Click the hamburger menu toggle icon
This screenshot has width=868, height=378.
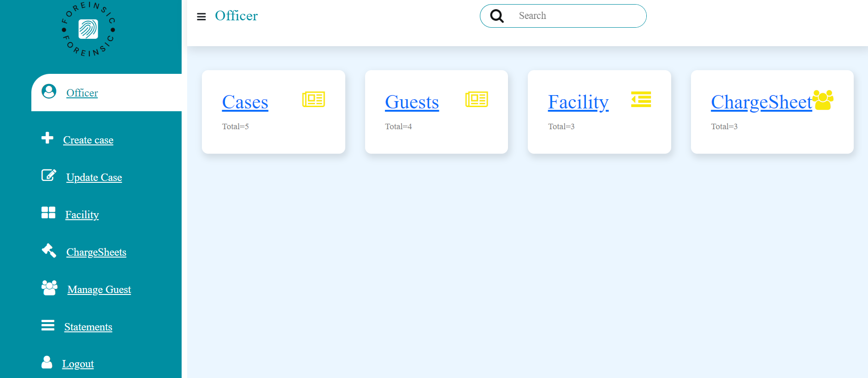coord(201,17)
